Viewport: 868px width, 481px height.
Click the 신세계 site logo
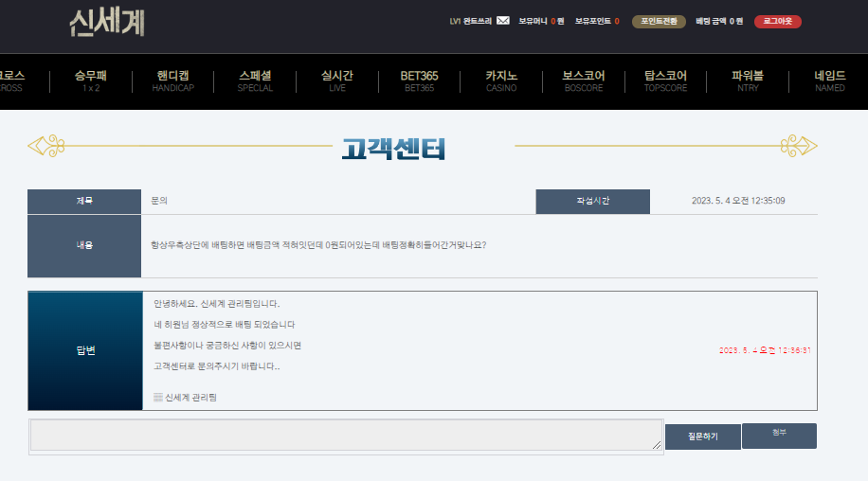(x=107, y=22)
